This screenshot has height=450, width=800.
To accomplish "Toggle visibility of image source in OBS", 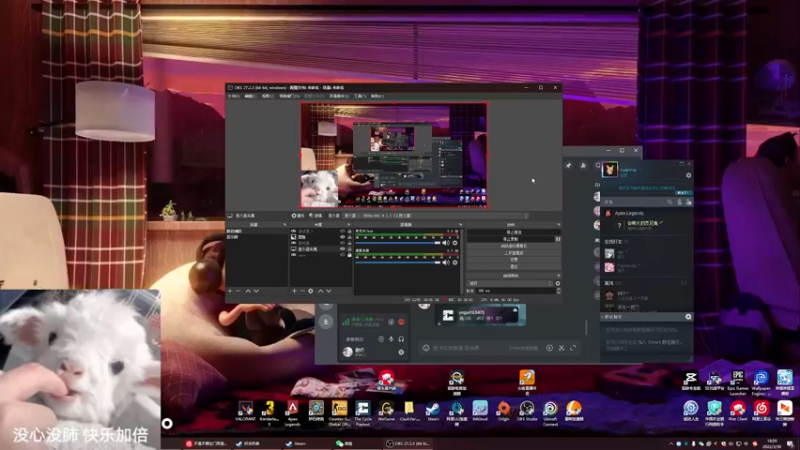I will point(342,237).
